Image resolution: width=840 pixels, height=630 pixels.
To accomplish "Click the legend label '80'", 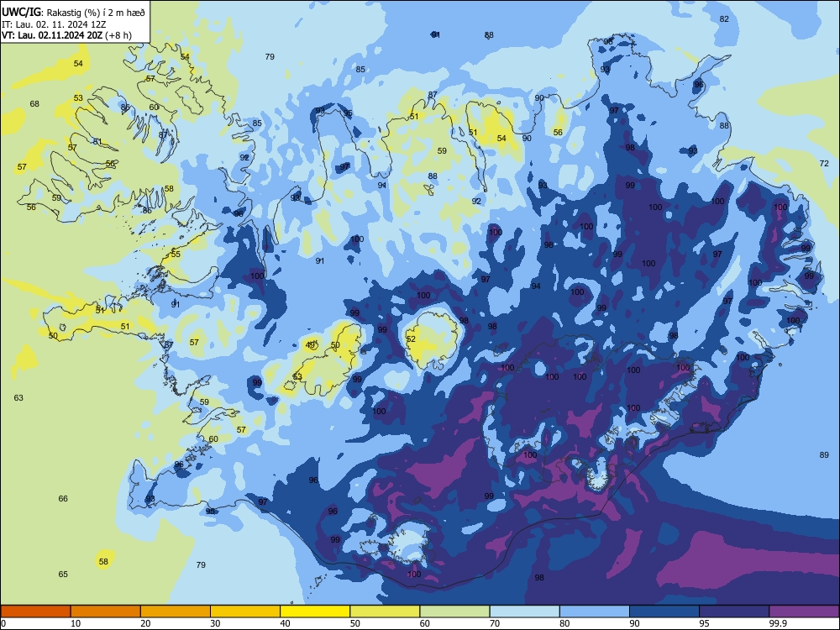I will coord(564,623).
